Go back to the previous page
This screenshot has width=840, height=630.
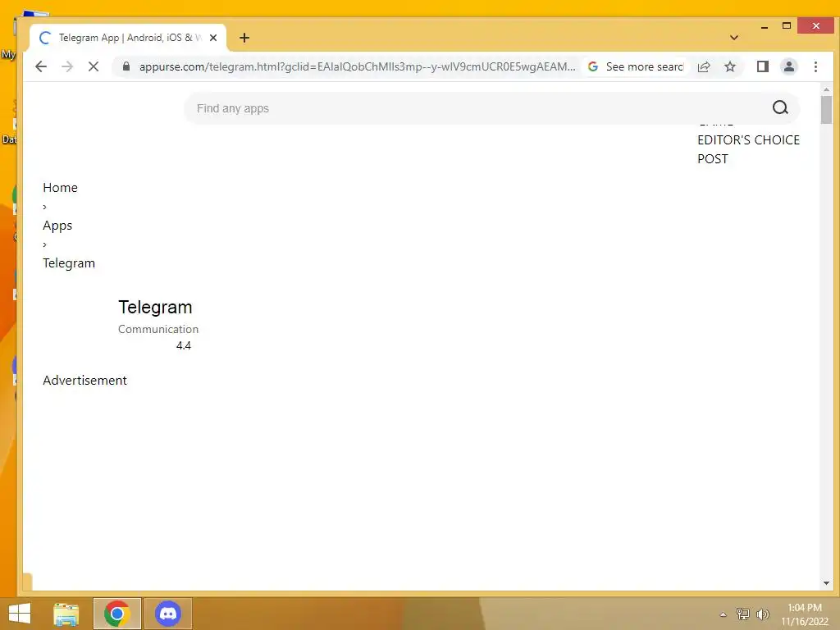(x=41, y=66)
